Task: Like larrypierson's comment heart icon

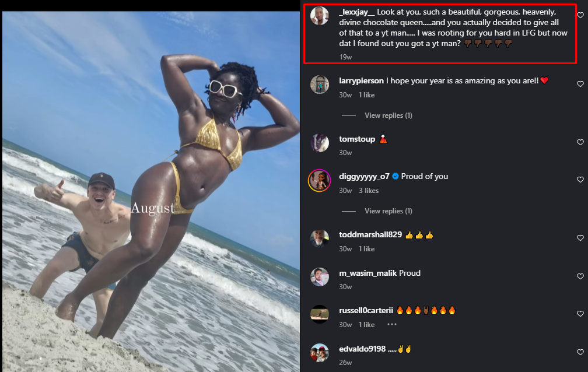Action: coord(580,84)
